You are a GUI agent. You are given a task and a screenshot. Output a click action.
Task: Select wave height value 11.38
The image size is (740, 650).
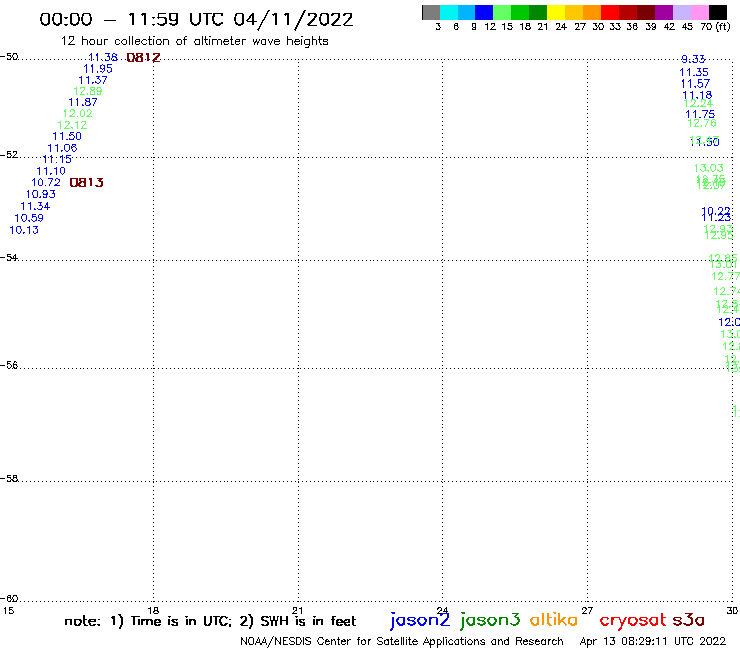coord(103,57)
